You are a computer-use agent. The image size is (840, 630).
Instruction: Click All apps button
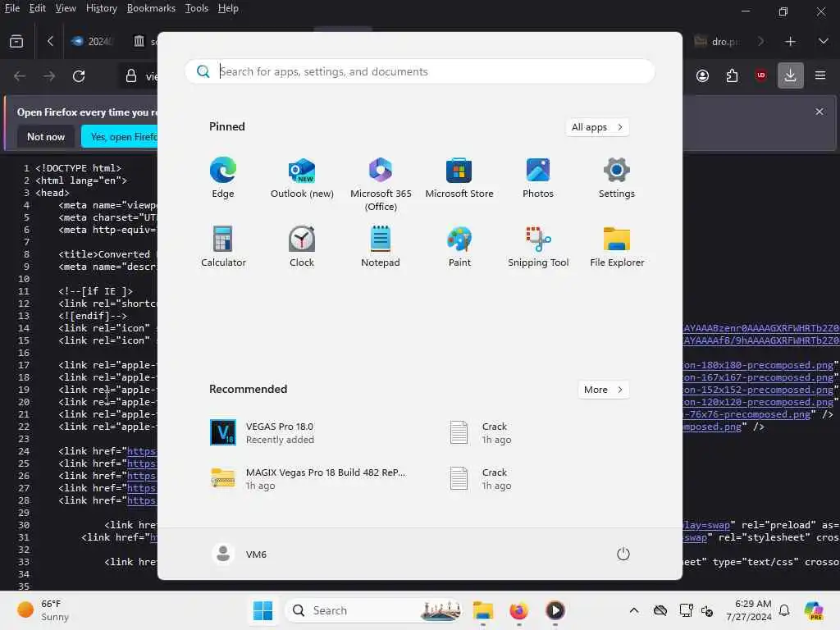point(597,127)
